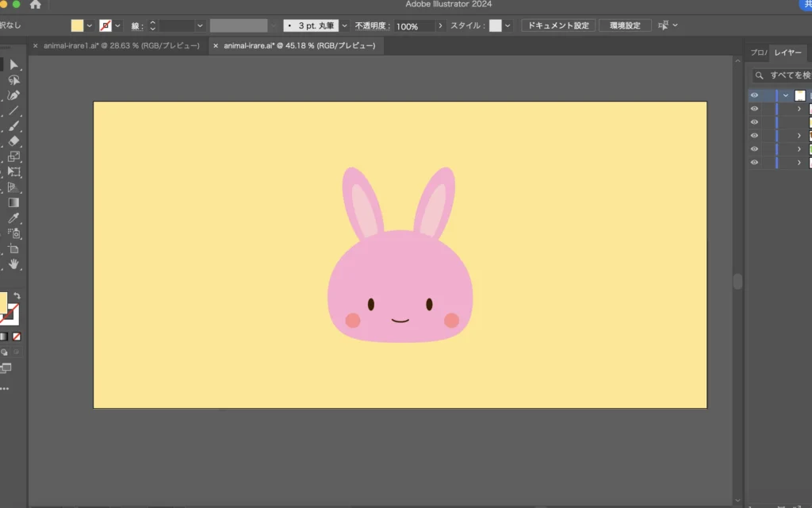Toggle visibility of the second layer row
Image resolution: width=812 pixels, height=508 pixels.
tap(754, 109)
